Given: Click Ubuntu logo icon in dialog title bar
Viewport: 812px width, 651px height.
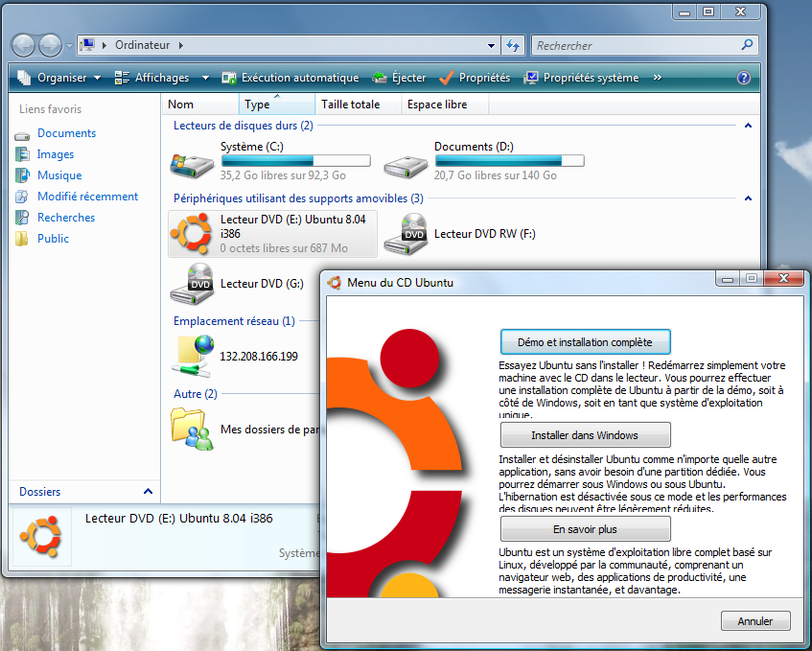Looking at the screenshot, I should click(x=335, y=282).
